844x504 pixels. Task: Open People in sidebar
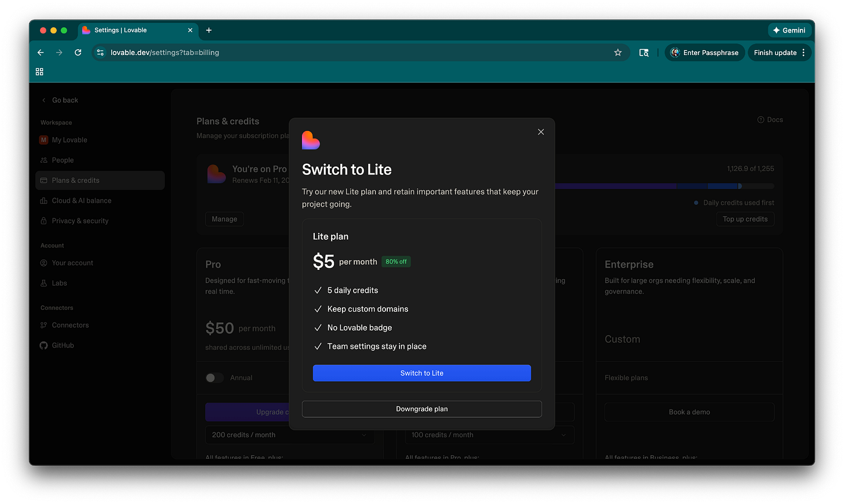tap(100, 160)
